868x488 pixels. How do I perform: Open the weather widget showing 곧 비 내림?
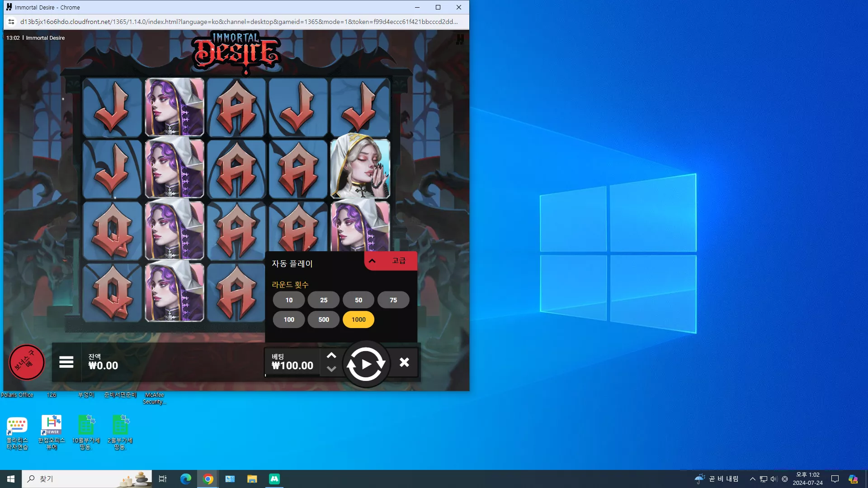pyautogui.click(x=717, y=479)
